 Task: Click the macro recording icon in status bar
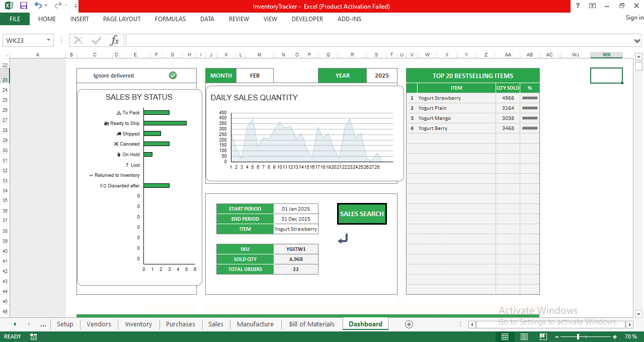(x=33, y=336)
